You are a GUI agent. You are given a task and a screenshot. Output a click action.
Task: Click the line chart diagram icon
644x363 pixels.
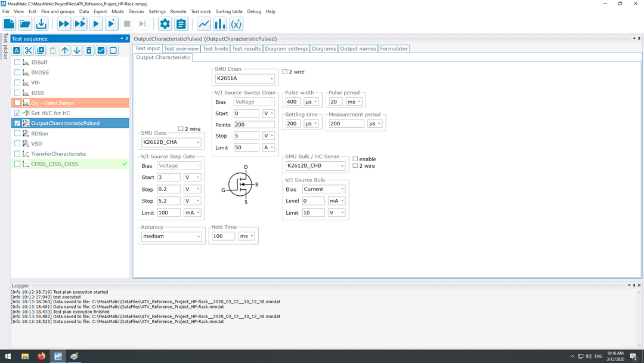204,24
